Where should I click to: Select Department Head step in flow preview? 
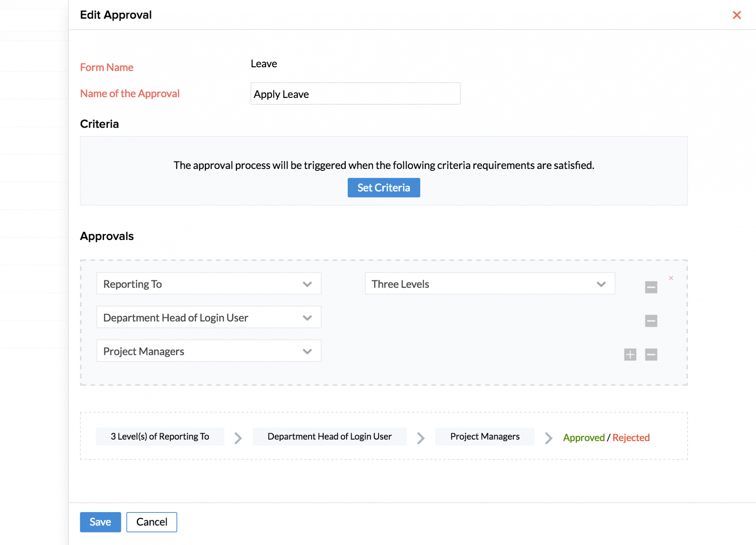[x=329, y=437]
